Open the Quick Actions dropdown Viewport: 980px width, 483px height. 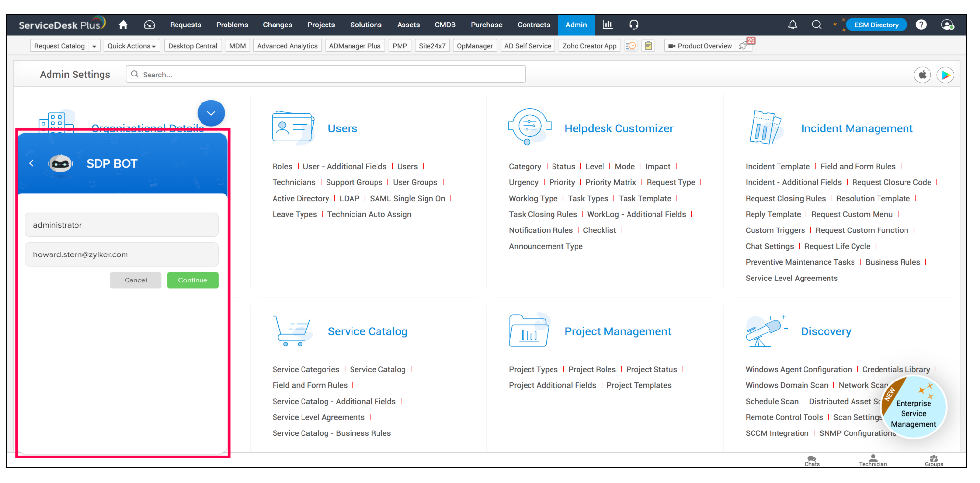pos(131,46)
